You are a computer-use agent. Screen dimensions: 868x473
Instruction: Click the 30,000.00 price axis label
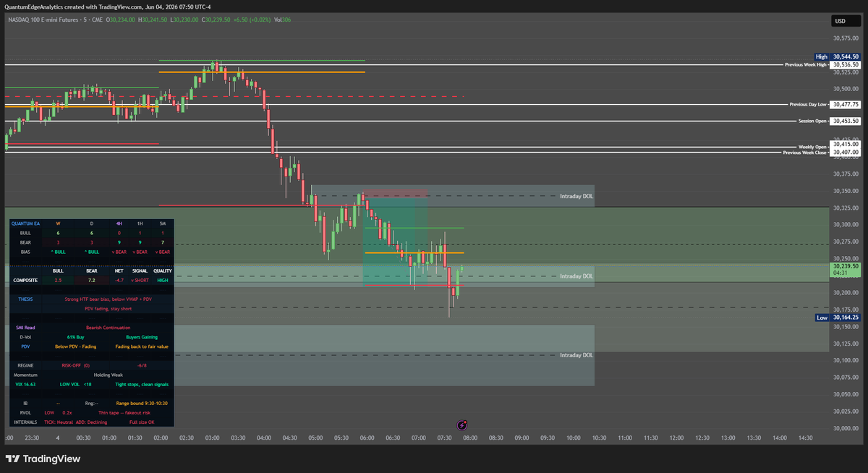click(846, 428)
